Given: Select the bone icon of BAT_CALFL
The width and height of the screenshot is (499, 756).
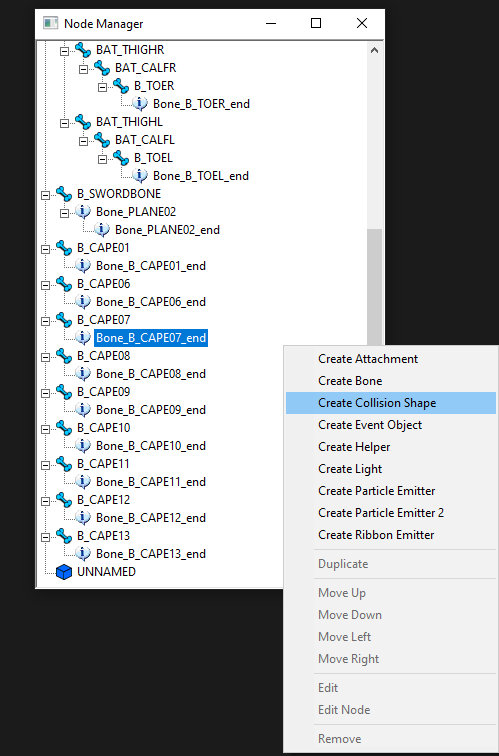Looking at the screenshot, I should click(x=102, y=140).
